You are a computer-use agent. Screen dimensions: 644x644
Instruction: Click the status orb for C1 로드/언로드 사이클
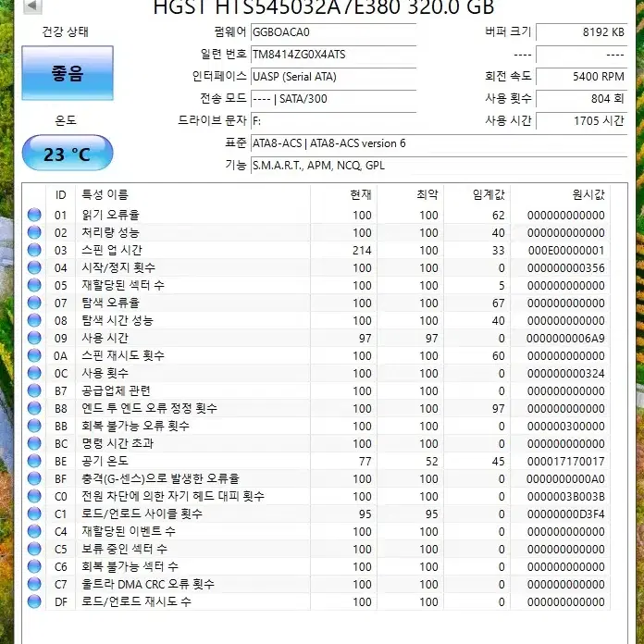pos(34,514)
